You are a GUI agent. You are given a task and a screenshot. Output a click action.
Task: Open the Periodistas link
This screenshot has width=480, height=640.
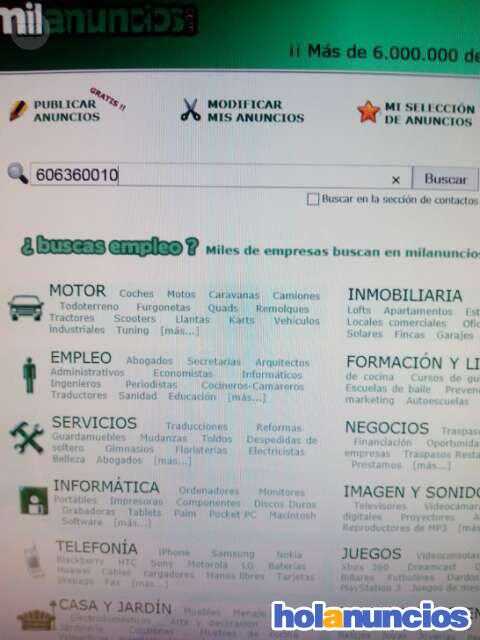151,384
